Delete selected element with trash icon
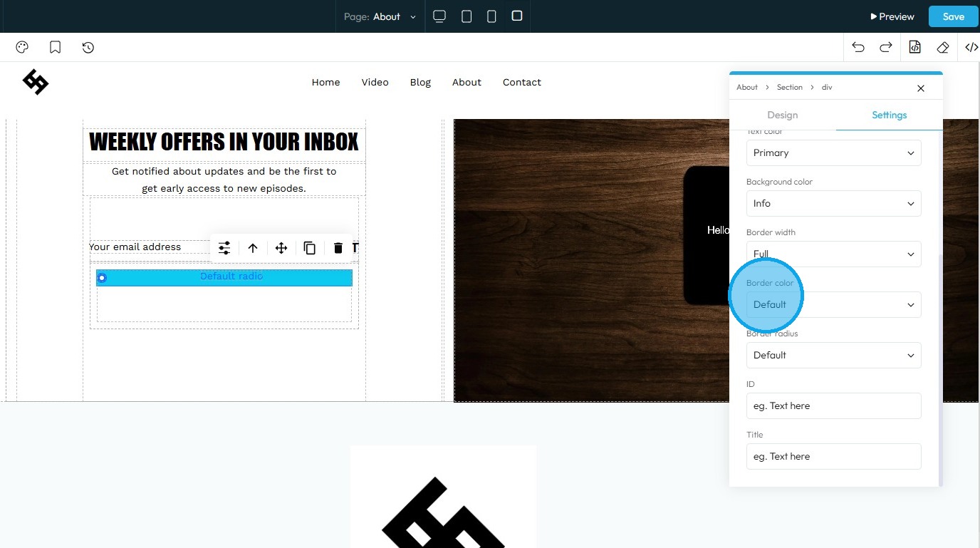Image resolution: width=980 pixels, height=548 pixels. 338,248
